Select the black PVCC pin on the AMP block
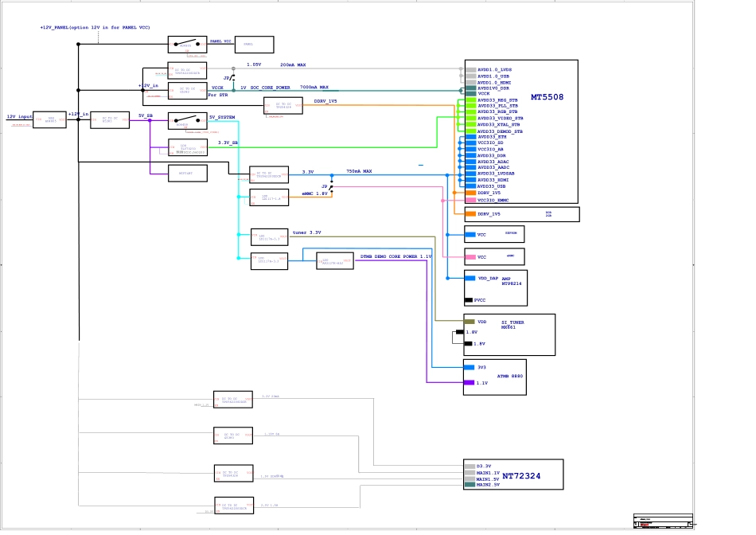756x535 pixels. [x=469, y=300]
